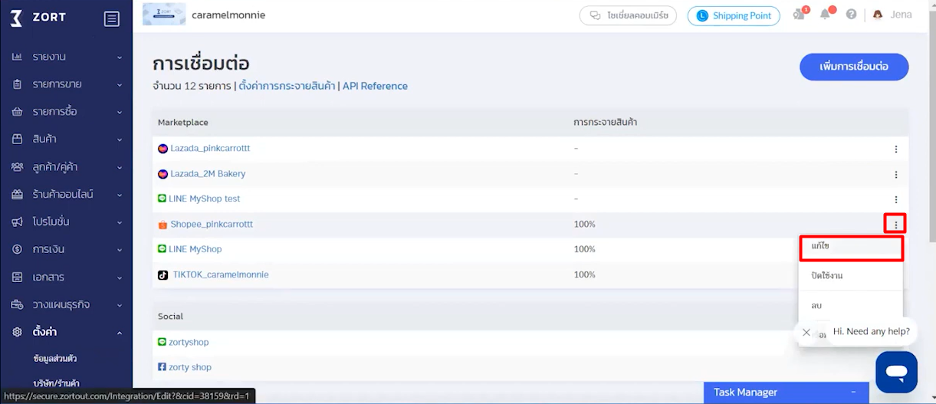
Task: Close the 'Hi. Need any help?' popup
Action: (x=807, y=332)
